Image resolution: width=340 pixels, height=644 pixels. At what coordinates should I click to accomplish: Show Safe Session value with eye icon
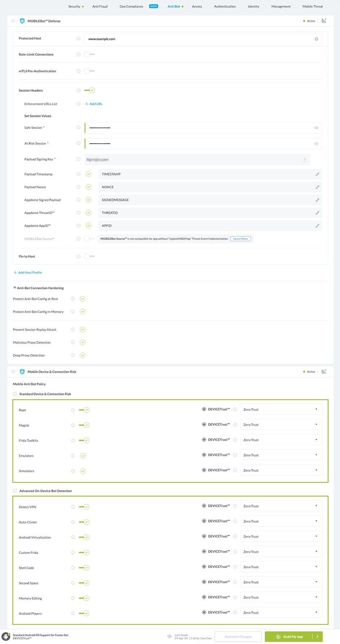click(316, 128)
